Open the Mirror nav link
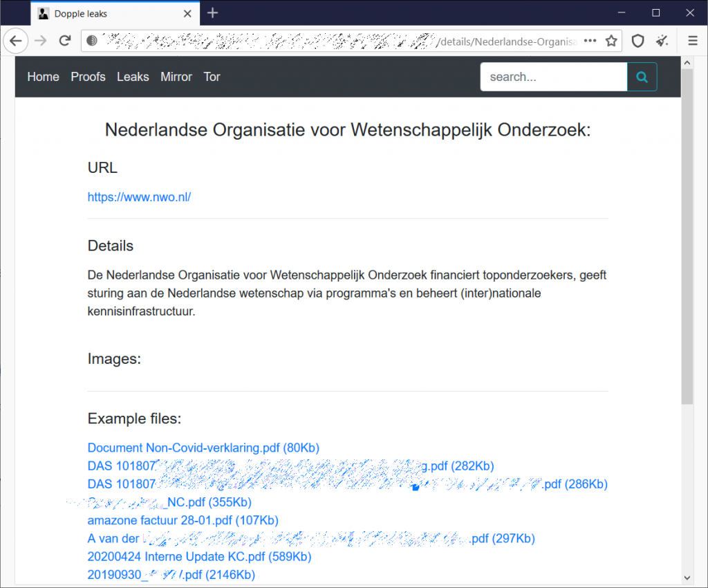Image resolution: width=708 pixels, height=588 pixels. [176, 77]
